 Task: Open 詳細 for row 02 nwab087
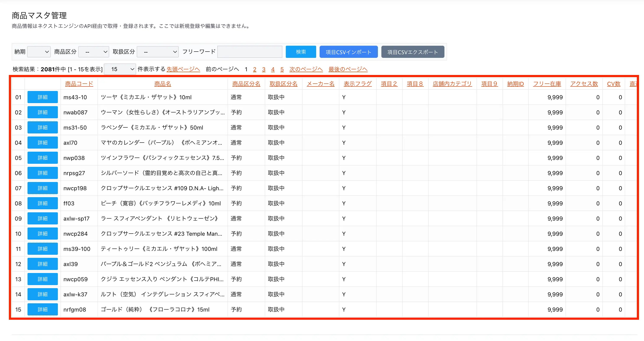42,112
